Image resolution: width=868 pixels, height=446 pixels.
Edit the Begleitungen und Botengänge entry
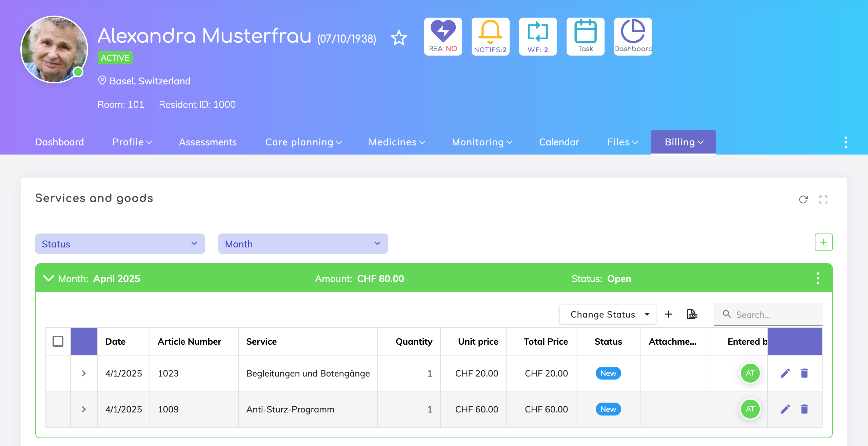[785, 373]
